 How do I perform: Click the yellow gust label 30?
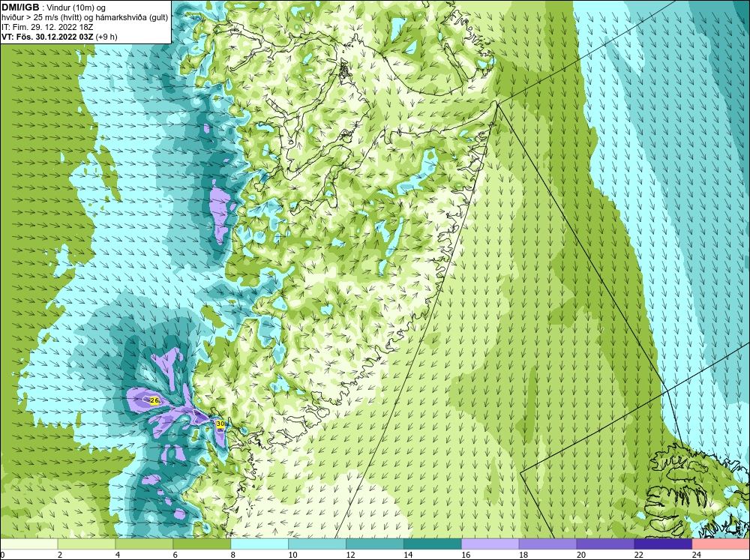(220, 424)
